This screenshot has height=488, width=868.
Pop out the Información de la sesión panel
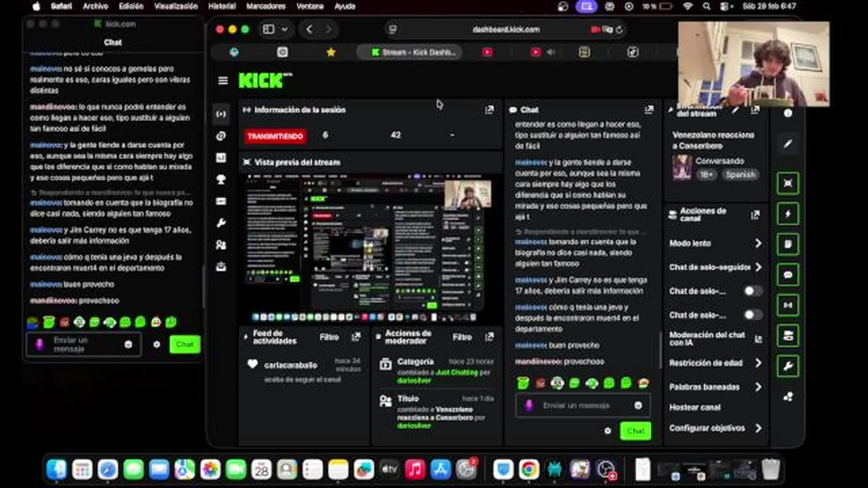click(x=490, y=110)
